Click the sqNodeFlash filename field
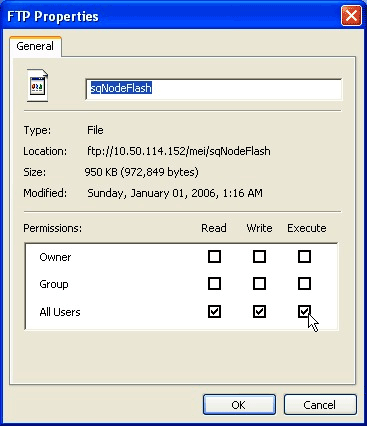This screenshot has width=367, height=426. point(214,89)
